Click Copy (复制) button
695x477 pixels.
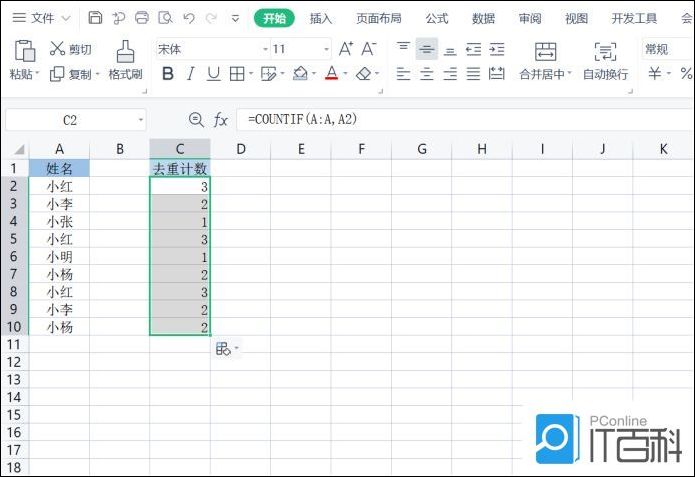[x=73, y=74]
